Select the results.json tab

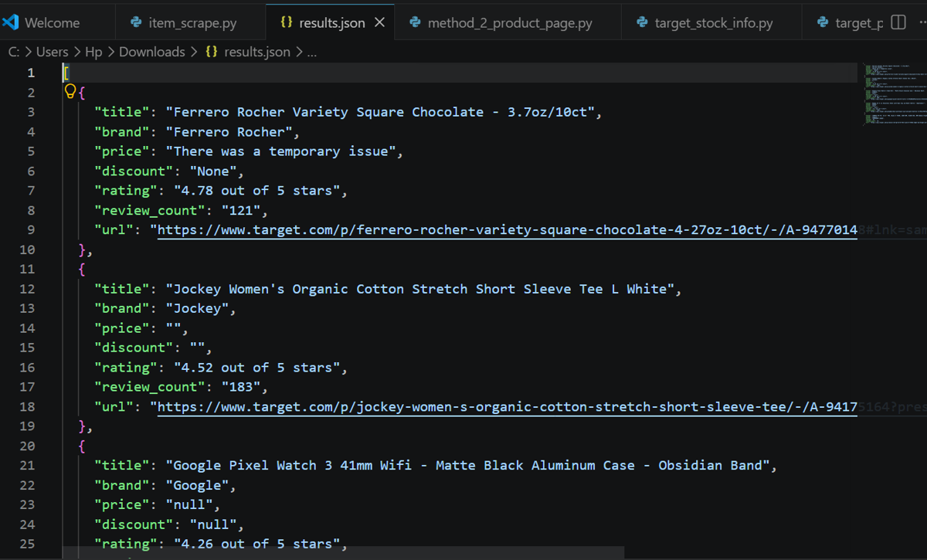(333, 22)
